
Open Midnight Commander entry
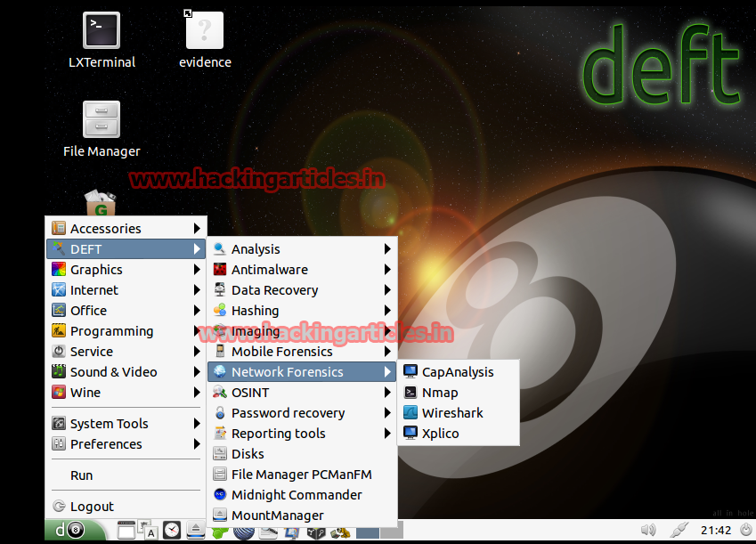pos(302,495)
